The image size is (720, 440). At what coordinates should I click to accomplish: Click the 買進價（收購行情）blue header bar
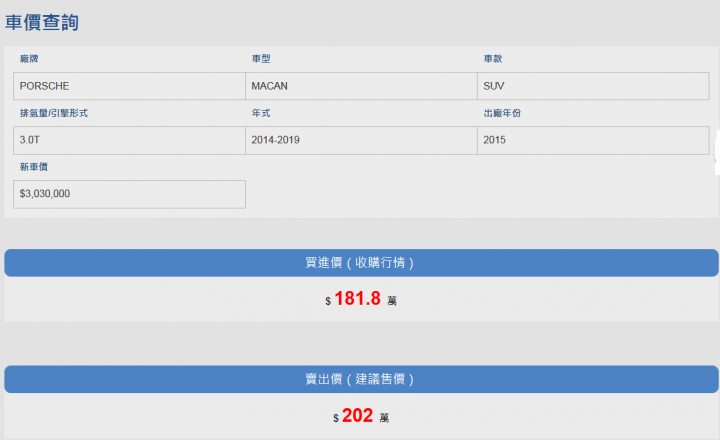point(361,263)
